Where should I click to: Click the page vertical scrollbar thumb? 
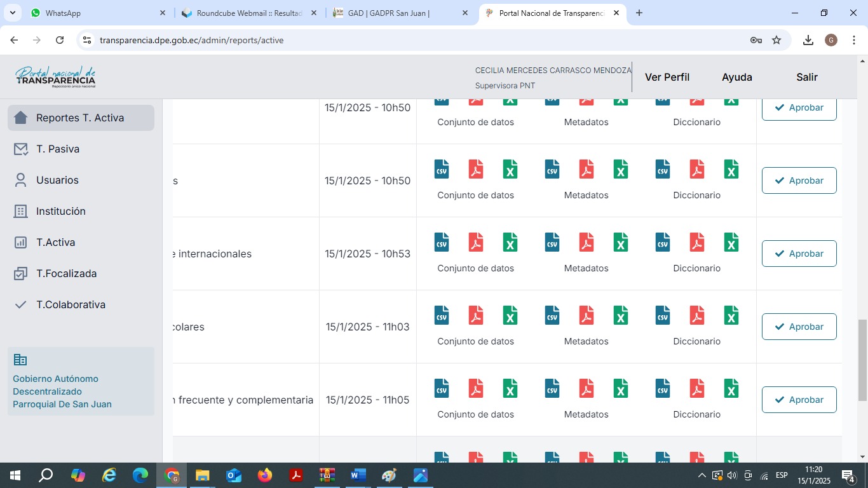click(x=862, y=360)
